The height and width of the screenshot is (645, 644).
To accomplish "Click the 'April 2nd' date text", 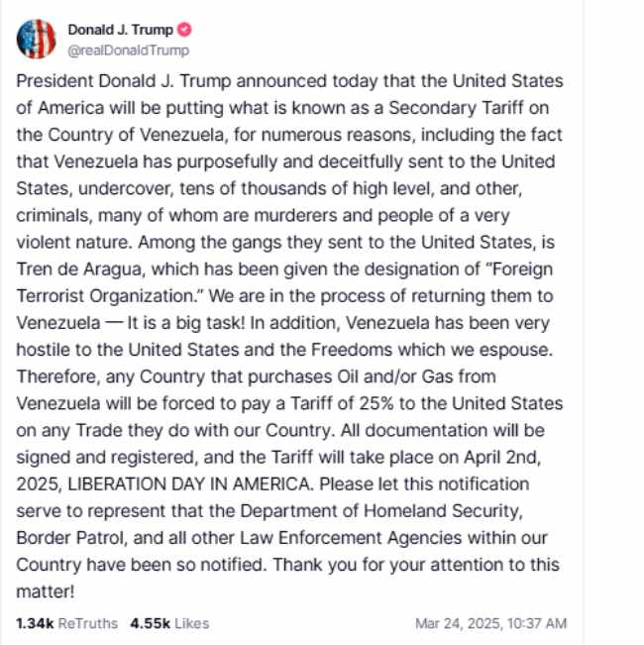I will click(501, 457).
